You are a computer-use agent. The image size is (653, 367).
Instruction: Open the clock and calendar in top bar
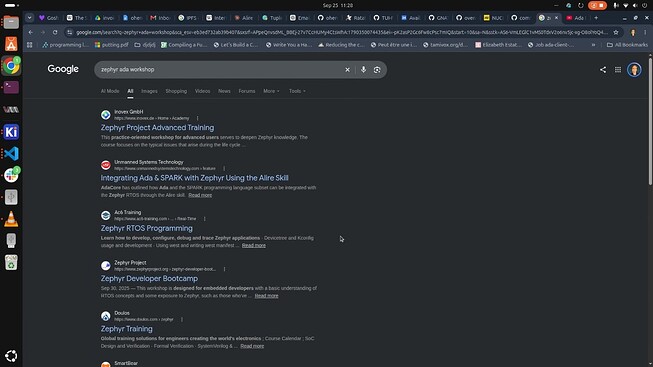click(337, 5)
